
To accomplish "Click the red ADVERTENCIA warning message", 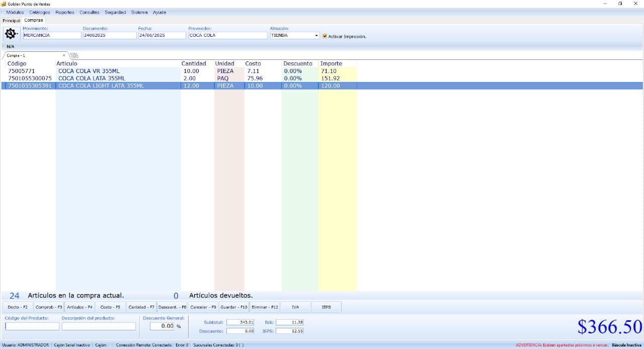I will pos(562,345).
